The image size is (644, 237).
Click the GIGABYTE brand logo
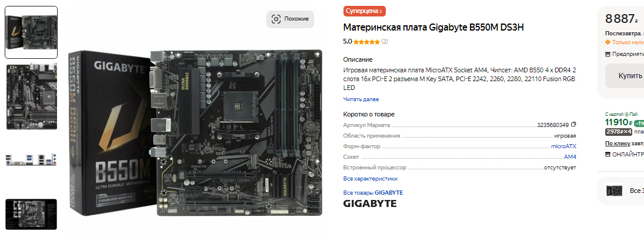(370, 203)
